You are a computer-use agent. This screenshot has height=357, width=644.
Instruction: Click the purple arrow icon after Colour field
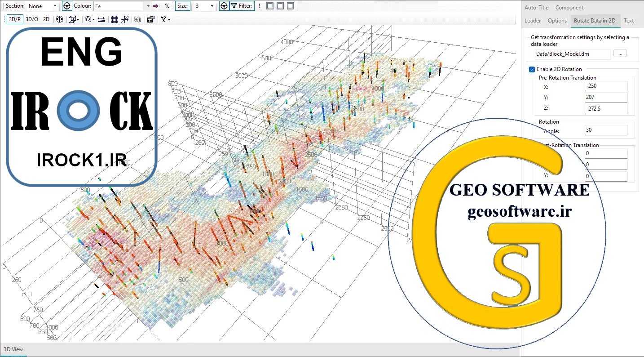click(x=156, y=6)
